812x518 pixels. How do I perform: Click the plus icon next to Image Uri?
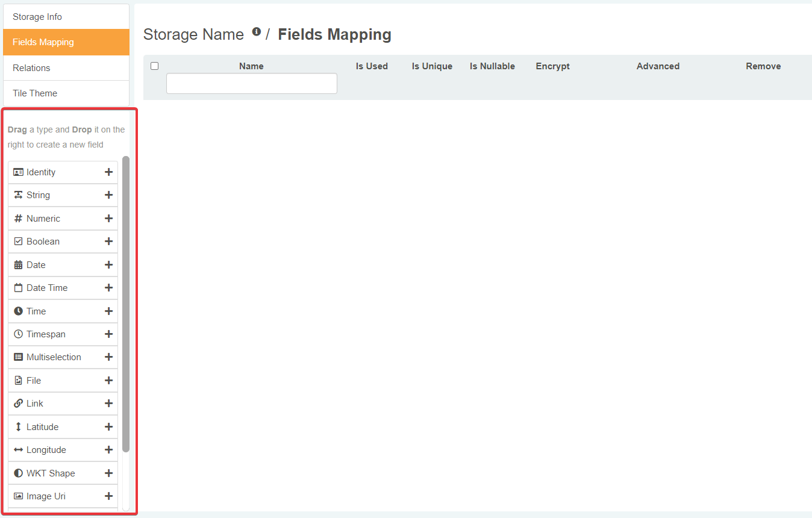[x=108, y=496]
